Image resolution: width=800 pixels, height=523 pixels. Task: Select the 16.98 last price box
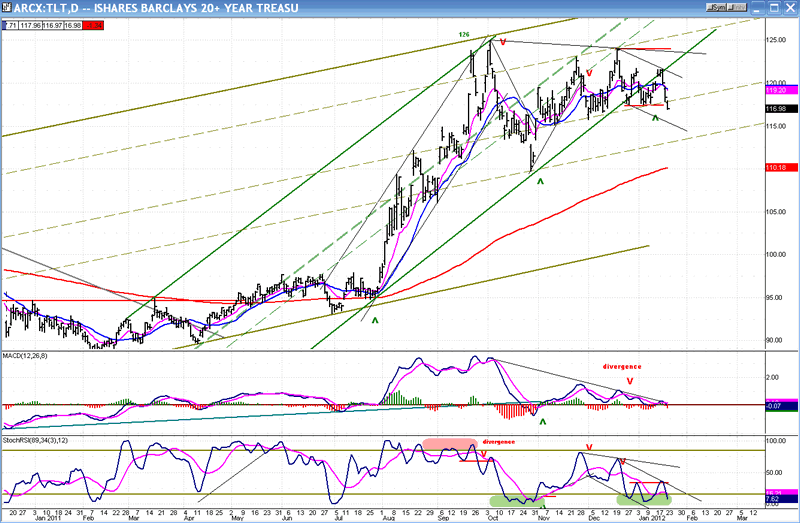tap(72, 25)
